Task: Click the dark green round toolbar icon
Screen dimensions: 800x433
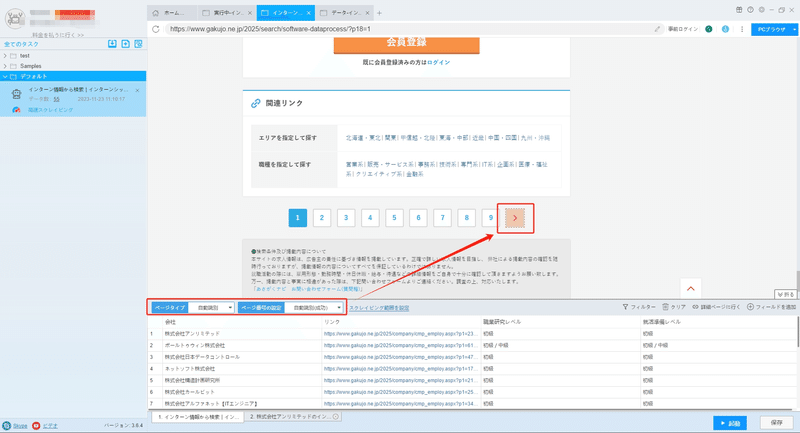Action: pyautogui.click(x=709, y=29)
